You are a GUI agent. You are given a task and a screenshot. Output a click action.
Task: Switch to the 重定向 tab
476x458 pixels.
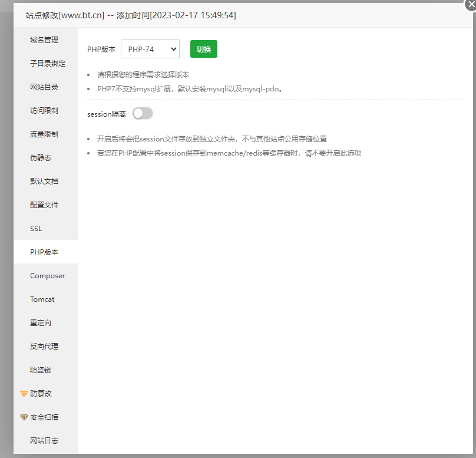pos(41,323)
